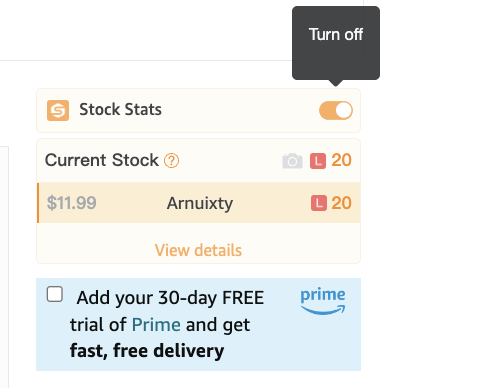
Task: Click the Current Stock label
Action: point(102,160)
